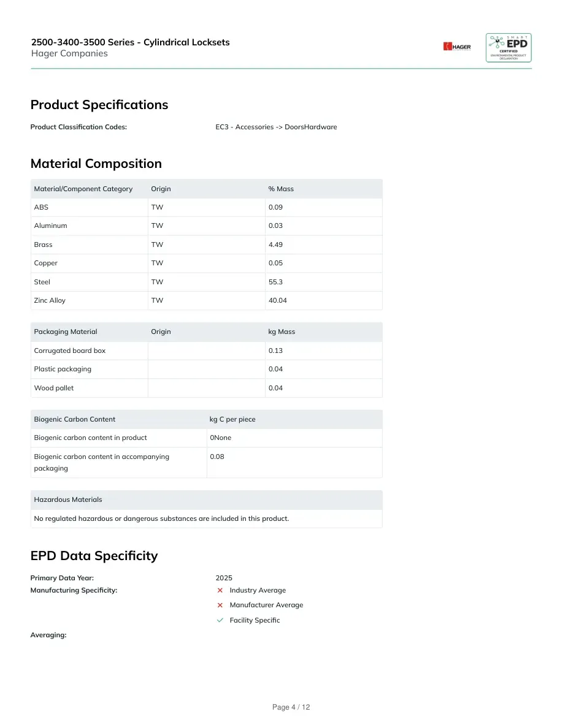
Task: Click the kg Mass column header
Action: coord(281,332)
